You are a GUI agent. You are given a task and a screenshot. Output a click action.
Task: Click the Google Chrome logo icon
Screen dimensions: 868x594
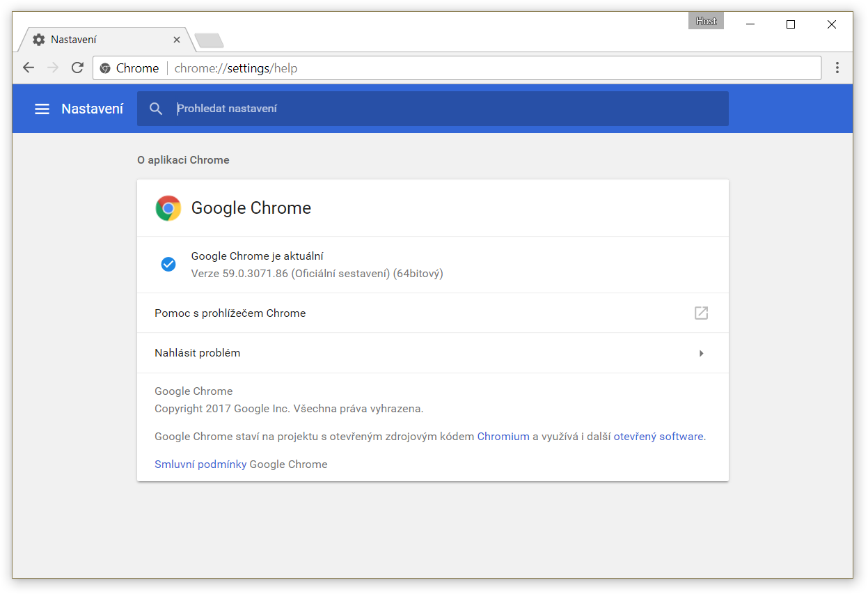(168, 208)
